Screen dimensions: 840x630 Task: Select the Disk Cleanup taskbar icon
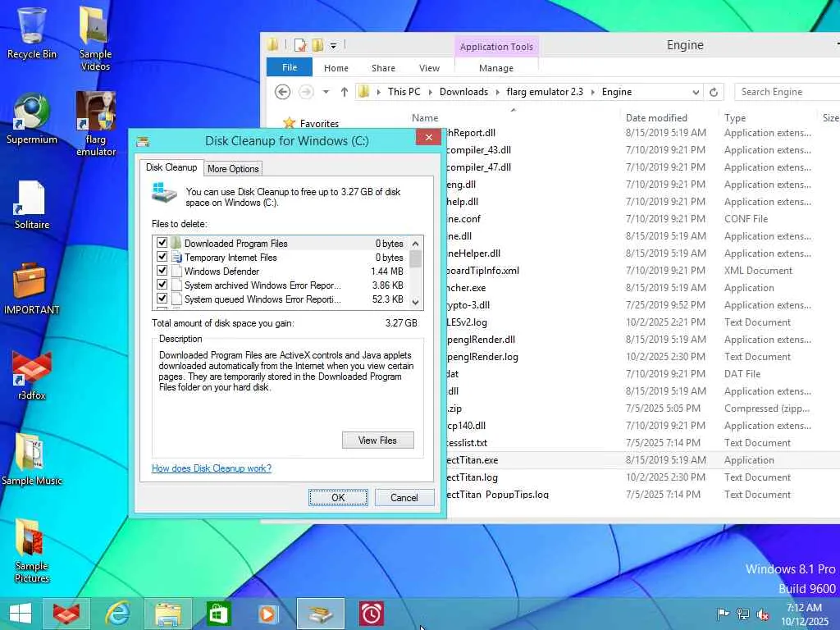click(321, 614)
